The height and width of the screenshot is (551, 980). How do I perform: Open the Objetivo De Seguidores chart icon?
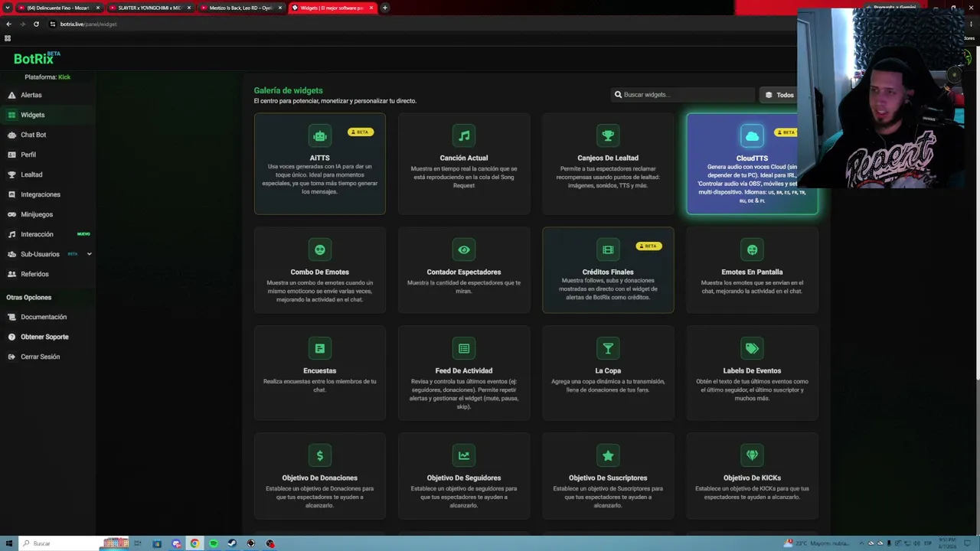pos(464,455)
